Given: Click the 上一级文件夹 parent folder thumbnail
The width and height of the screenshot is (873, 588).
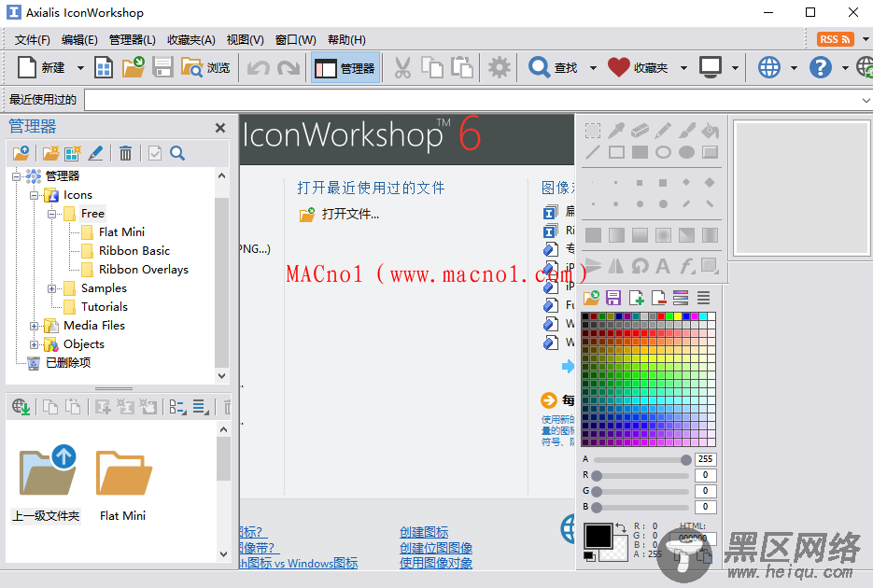Looking at the screenshot, I should (x=47, y=484).
